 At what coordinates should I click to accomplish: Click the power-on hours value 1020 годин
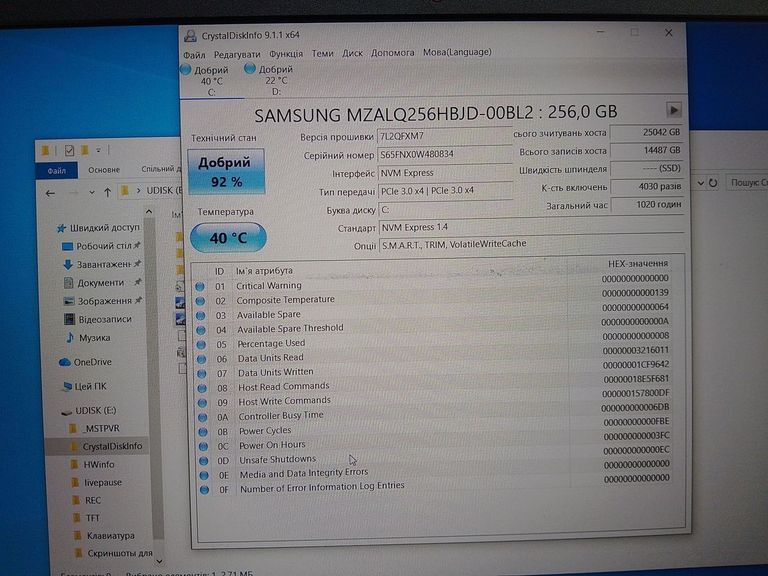[x=647, y=205]
